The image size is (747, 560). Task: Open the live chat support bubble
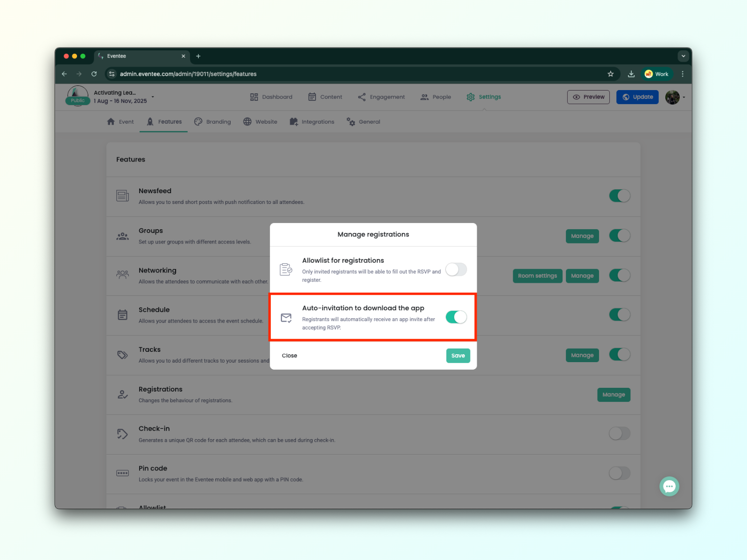tap(669, 486)
